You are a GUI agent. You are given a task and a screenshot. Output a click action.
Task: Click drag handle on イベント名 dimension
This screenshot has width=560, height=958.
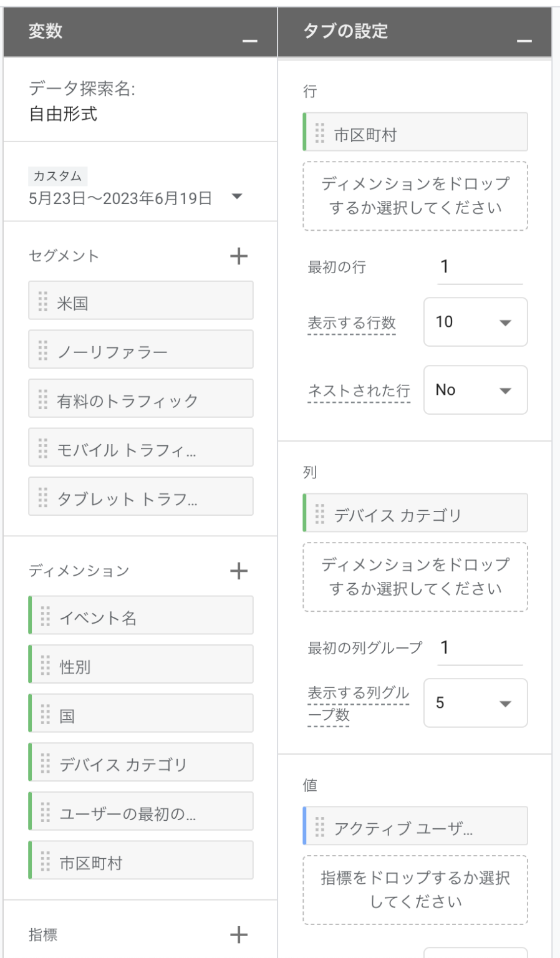pos(46,616)
